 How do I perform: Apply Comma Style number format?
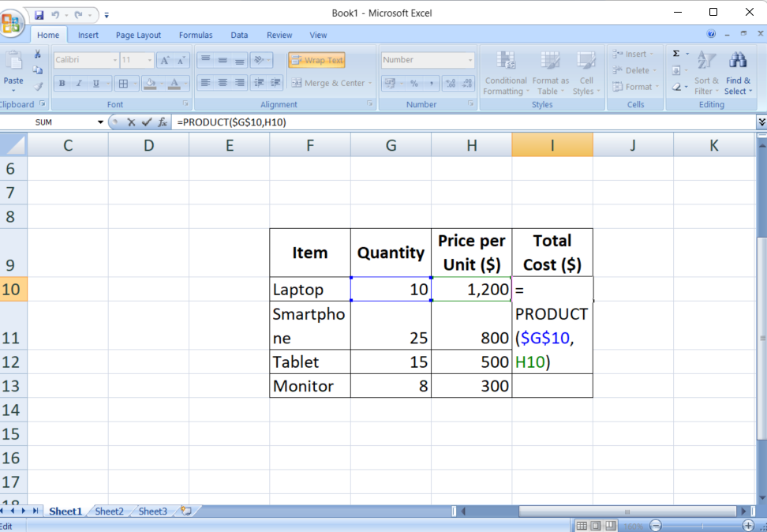coord(431,84)
